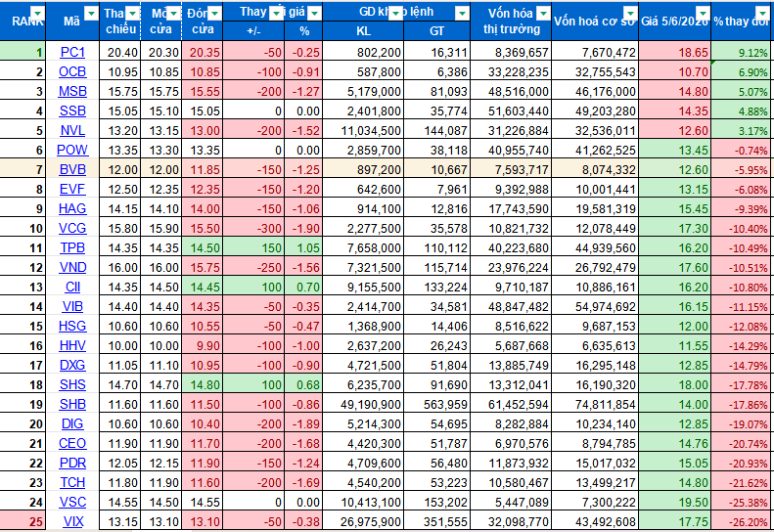The image size is (774, 532).
Task: Open the HAG ticker link
Action: point(72,208)
